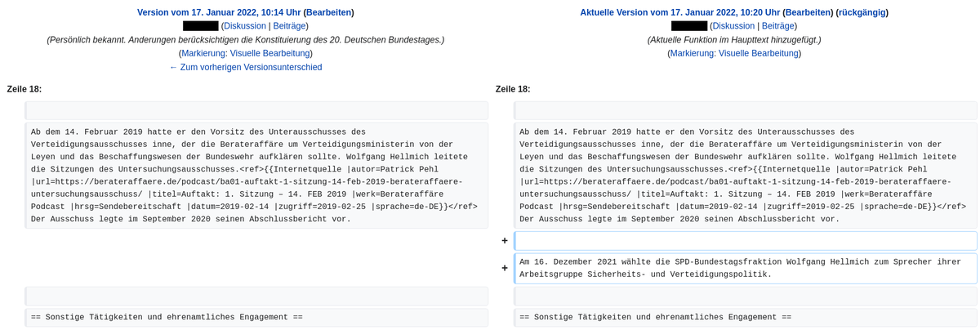
Task: Open Diskussion link under the Aktuelle Version
Action: coord(733,26)
